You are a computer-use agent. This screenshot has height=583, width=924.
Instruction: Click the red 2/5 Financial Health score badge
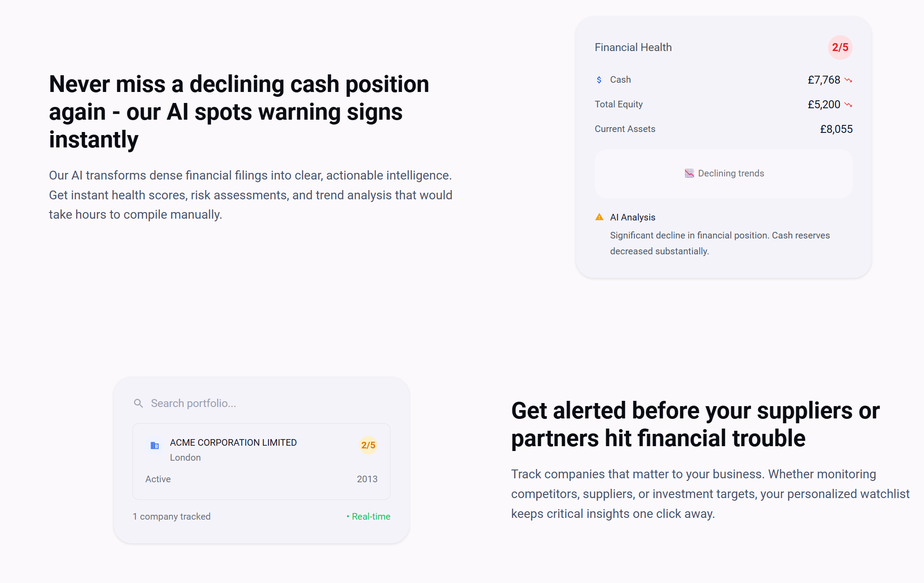pyautogui.click(x=840, y=48)
